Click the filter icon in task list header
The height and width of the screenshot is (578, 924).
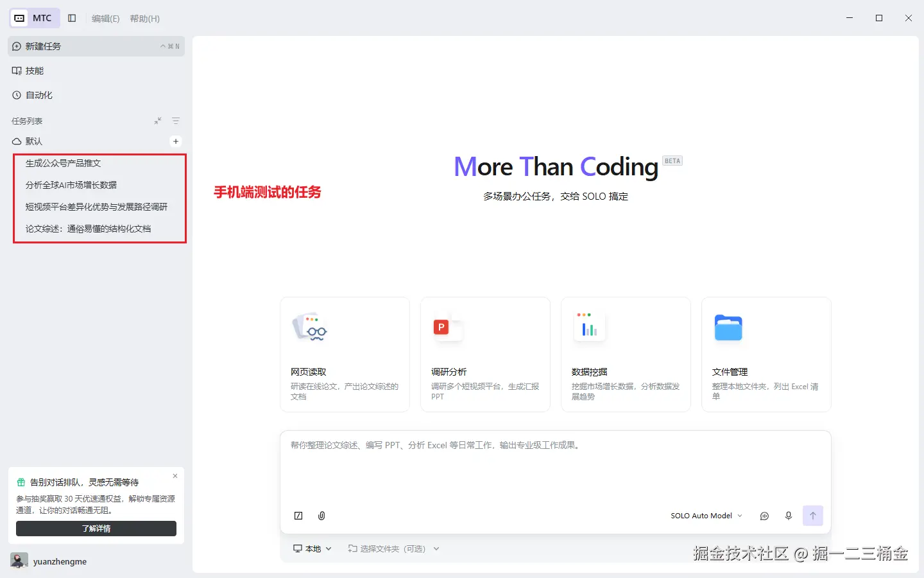tap(176, 121)
